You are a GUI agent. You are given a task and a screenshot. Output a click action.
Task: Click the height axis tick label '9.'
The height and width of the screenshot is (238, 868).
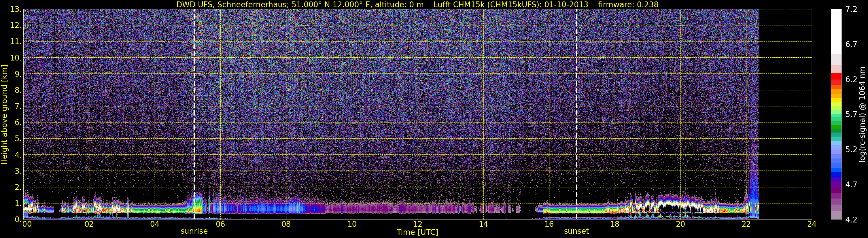click(18, 74)
